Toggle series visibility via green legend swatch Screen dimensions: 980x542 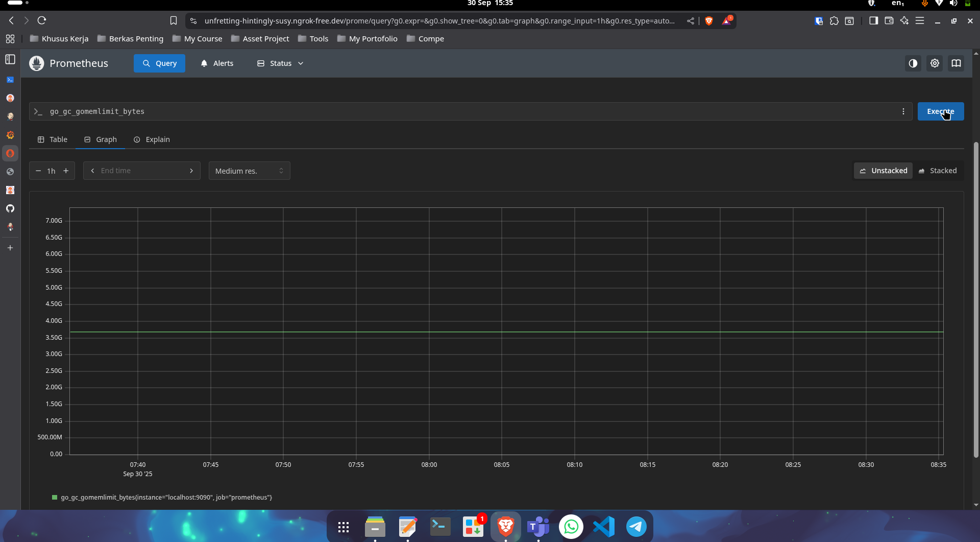click(55, 498)
